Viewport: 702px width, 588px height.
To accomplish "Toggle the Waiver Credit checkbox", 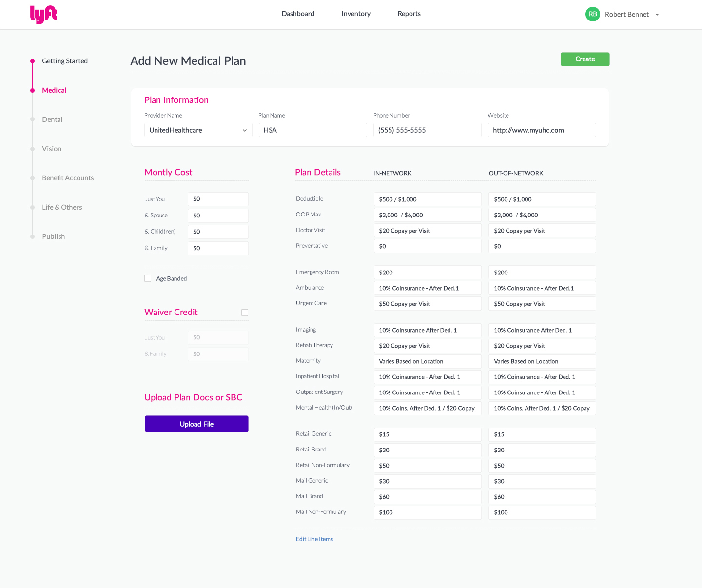I will point(245,313).
